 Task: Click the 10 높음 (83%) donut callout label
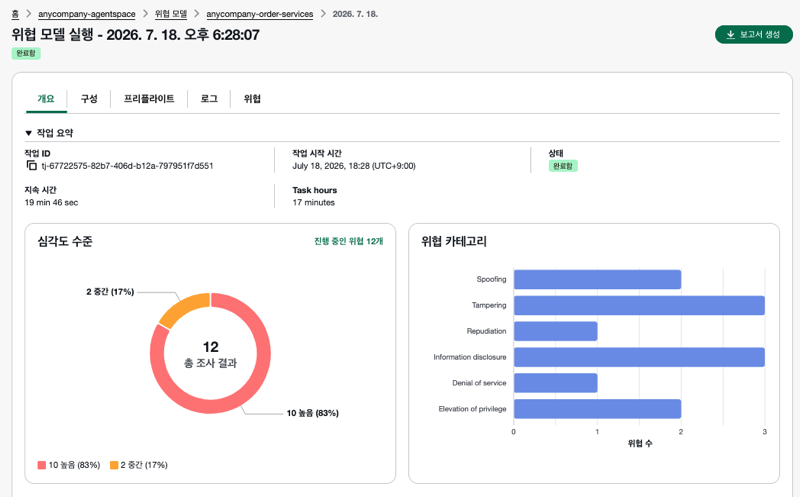tap(313, 413)
